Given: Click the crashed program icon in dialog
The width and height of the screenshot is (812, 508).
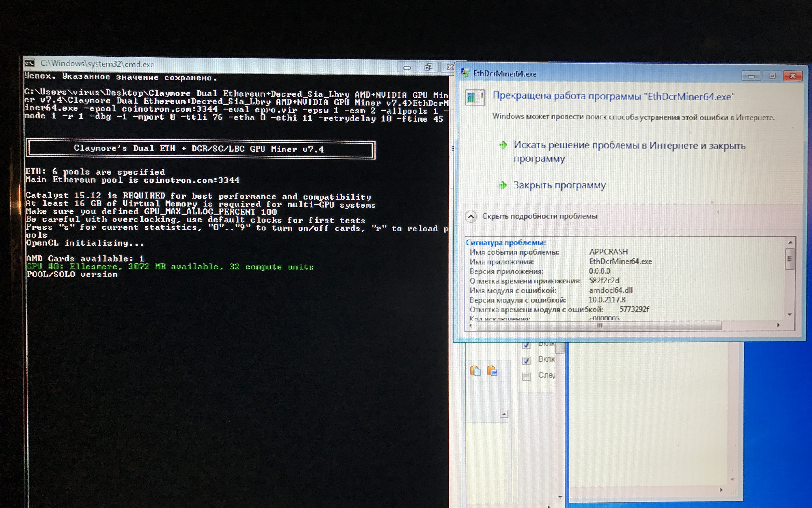Looking at the screenshot, I should 475,97.
